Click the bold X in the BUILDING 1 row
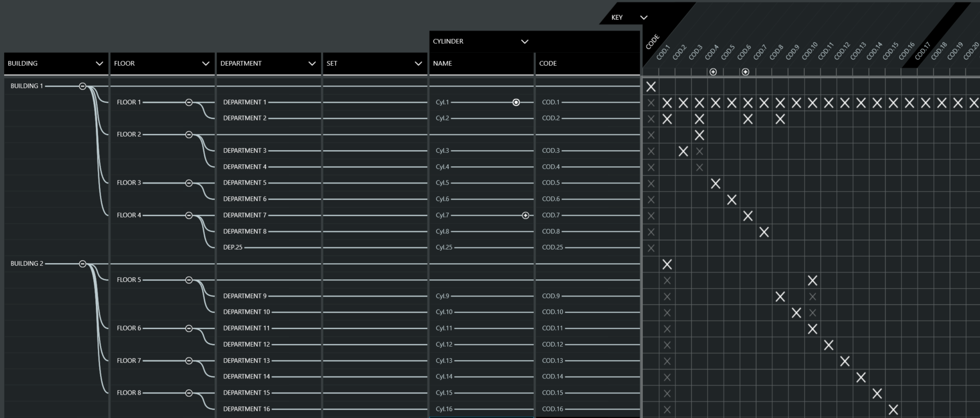The width and height of the screenshot is (980, 418). [x=651, y=87]
